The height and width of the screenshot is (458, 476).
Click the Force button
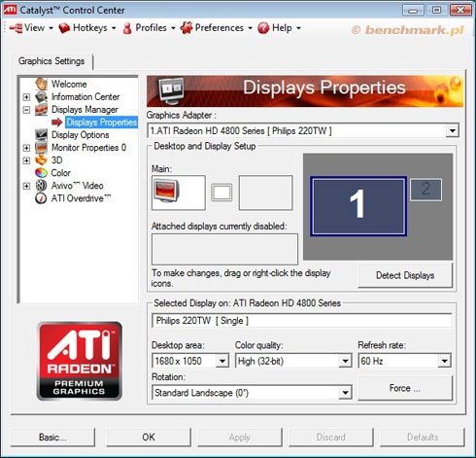pyautogui.click(x=405, y=388)
